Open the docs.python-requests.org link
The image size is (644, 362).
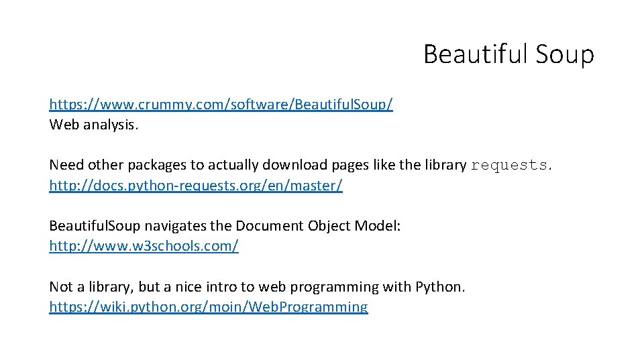point(195,186)
